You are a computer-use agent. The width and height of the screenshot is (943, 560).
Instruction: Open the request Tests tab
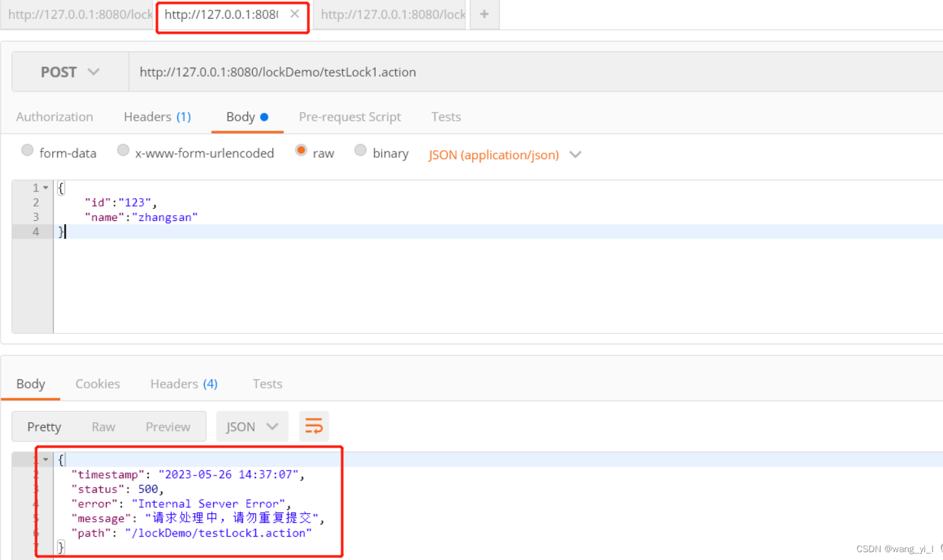pyautogui.click(x=446, y=117)
